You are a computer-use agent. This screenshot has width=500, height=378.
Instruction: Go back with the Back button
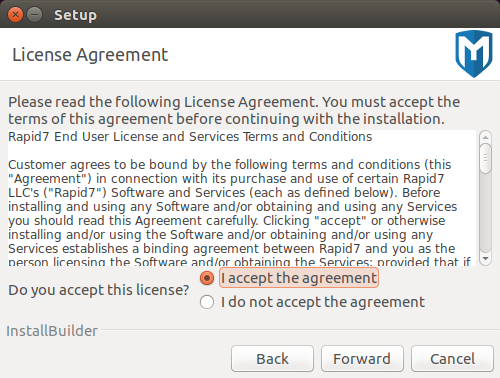point(272,359)
